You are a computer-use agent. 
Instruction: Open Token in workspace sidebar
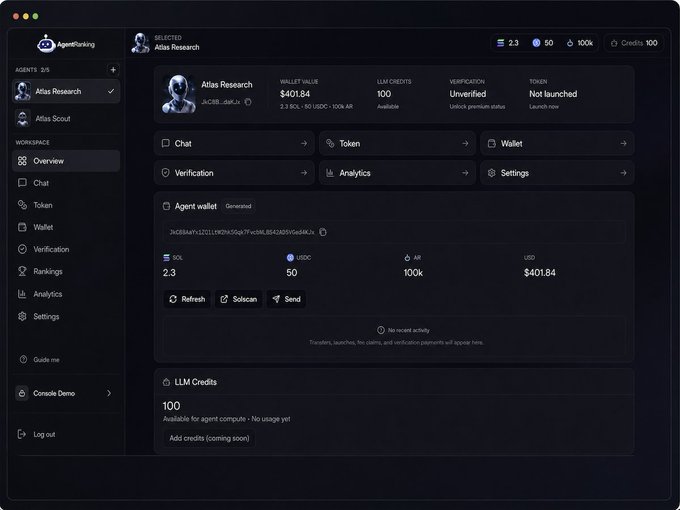point(66,205)
